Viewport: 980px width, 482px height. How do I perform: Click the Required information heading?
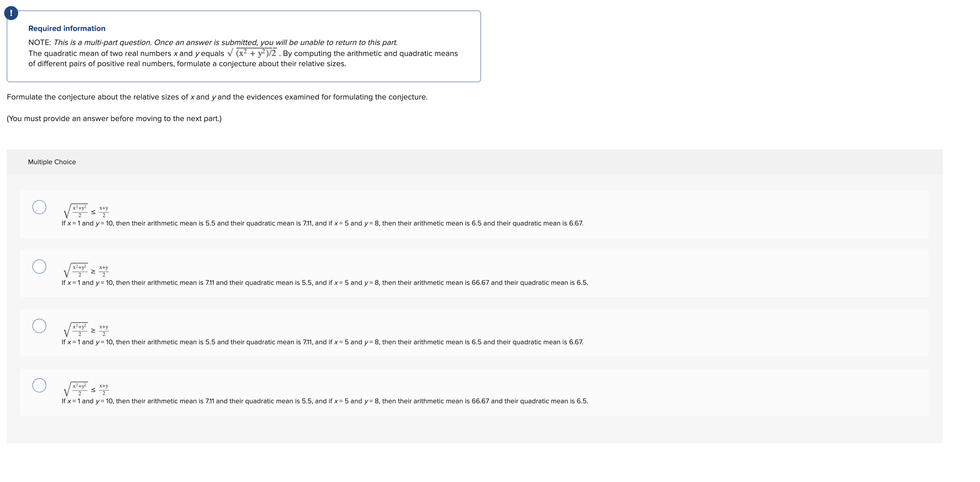(x=67, y=28)
